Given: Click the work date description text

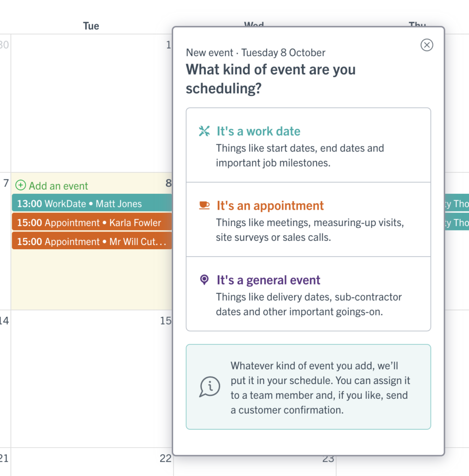Looking at the screenshot, I should point(300,155).
